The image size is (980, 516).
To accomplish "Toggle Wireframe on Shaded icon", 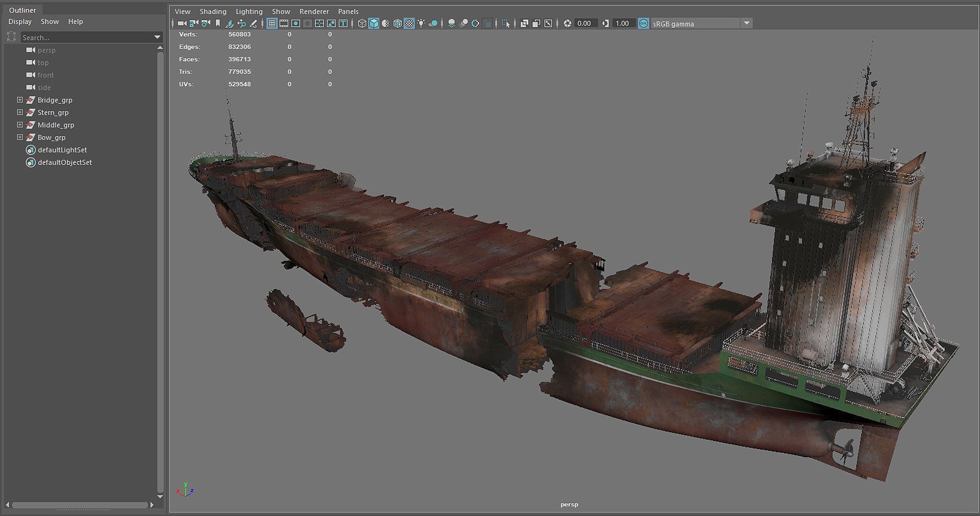I will tap(397, 23).
